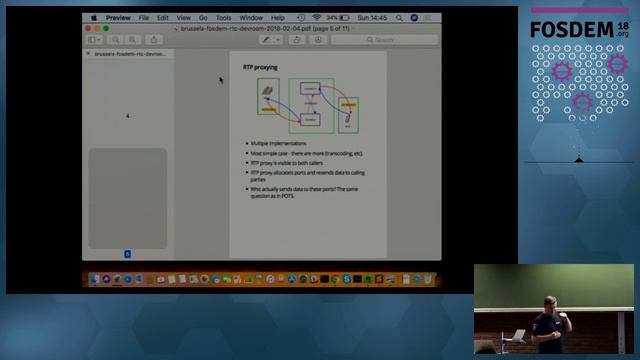Open the document title dropdown chevron
This screenshot has width=640, height=360.
point(353,29)
